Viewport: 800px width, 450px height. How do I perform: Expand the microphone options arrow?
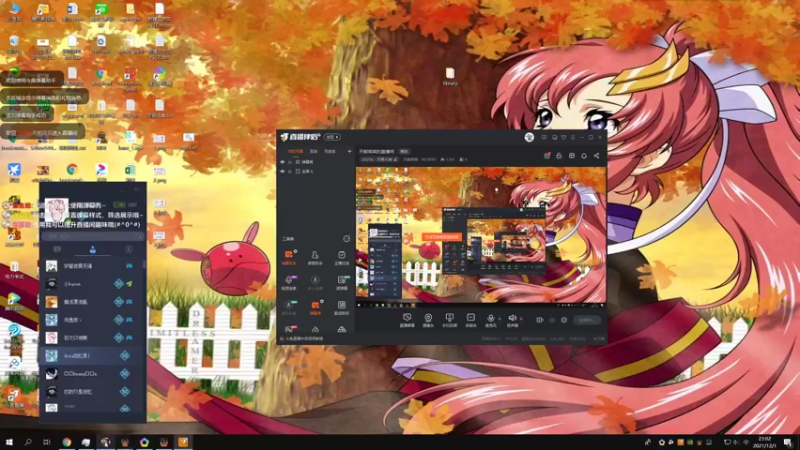[499, 319]
